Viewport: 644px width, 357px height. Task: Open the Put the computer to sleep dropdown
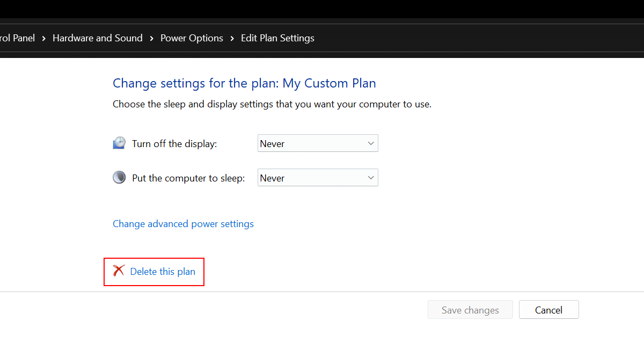[318, 178]
